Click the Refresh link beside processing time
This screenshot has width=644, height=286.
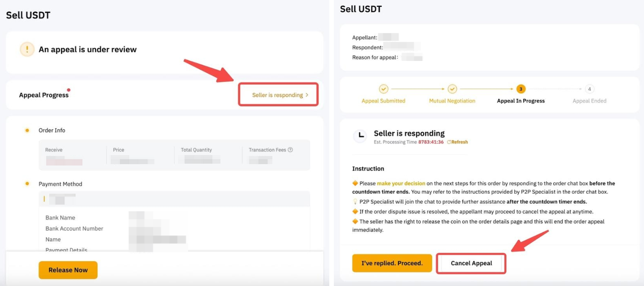pos(460,142)
